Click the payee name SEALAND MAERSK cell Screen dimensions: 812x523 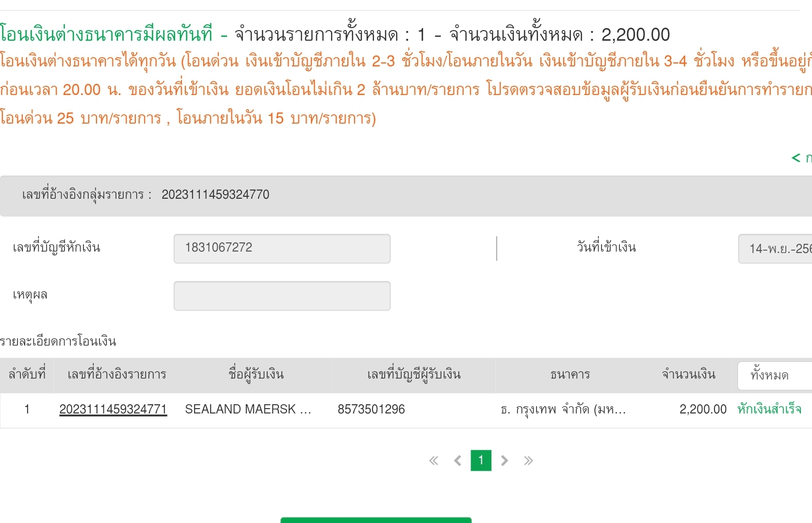(248, 410)
